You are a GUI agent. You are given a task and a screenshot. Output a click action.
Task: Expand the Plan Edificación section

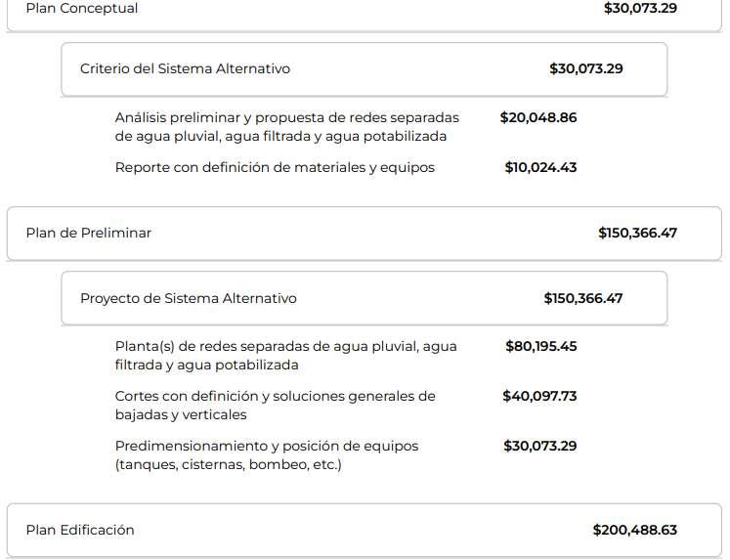tap(365, 531)
